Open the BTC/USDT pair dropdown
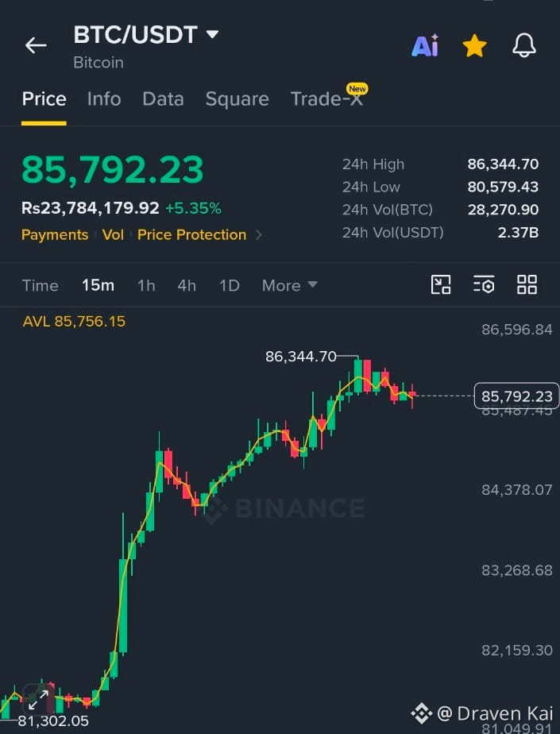560x734 pixels. pyautogui.click(x=146, y=35)
